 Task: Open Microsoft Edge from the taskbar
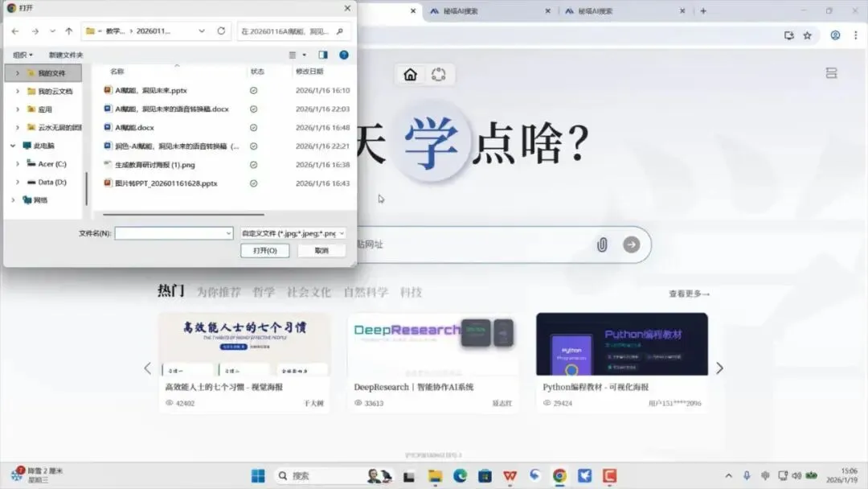460,475
